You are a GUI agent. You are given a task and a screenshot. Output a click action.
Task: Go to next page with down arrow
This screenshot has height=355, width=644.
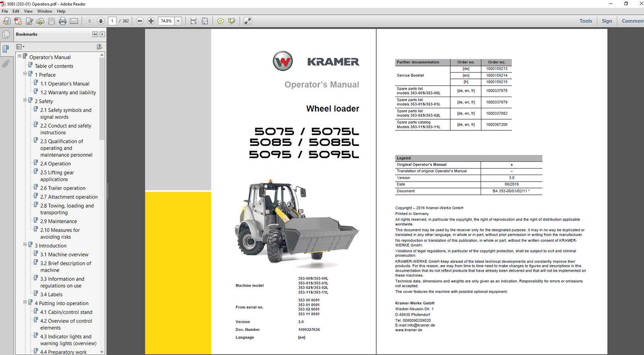[x=101, y=21]
